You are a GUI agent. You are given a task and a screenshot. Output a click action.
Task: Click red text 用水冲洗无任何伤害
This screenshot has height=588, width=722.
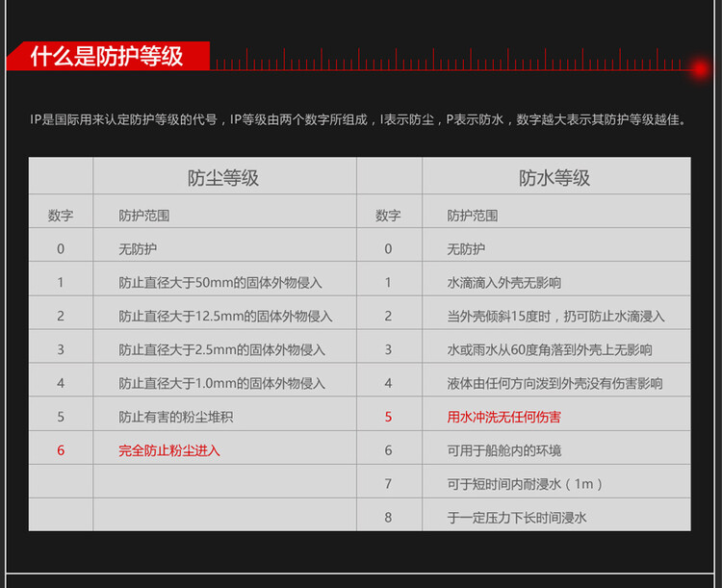coord(504,417)
